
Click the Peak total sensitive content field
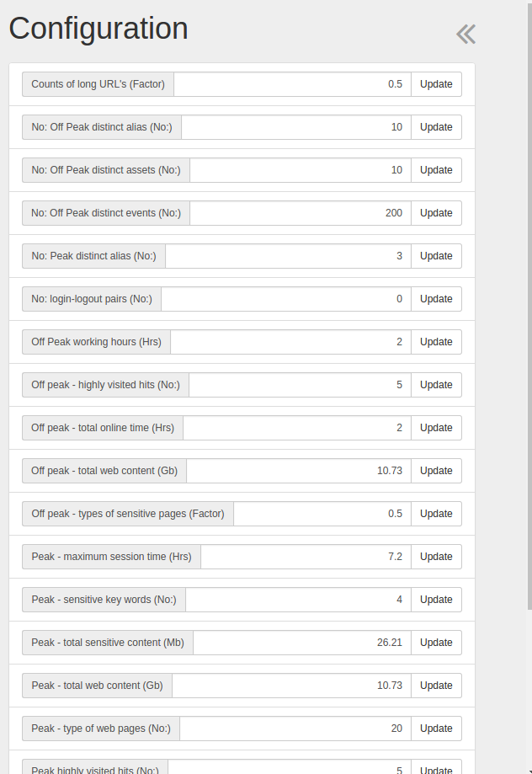point(301,643)
